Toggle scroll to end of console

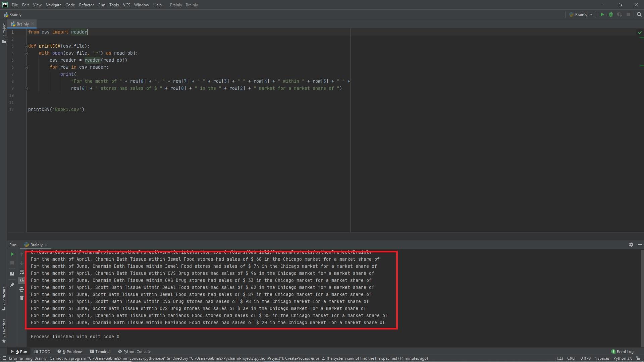(x=22, y=281)
